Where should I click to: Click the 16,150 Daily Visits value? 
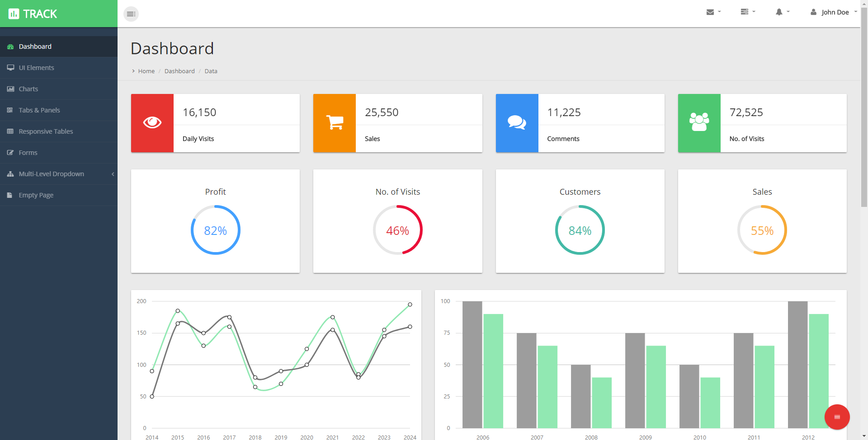199,112
